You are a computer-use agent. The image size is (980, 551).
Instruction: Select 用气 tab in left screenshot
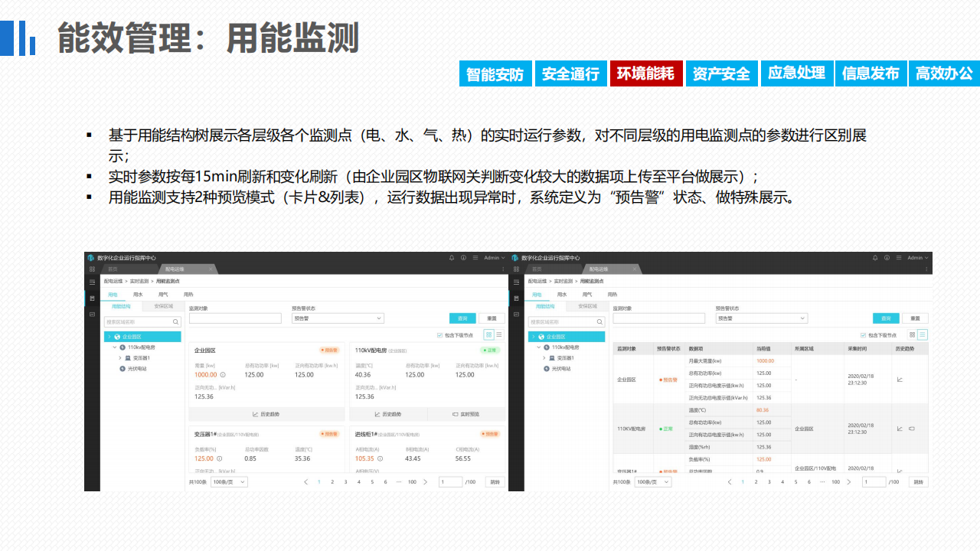163,294
